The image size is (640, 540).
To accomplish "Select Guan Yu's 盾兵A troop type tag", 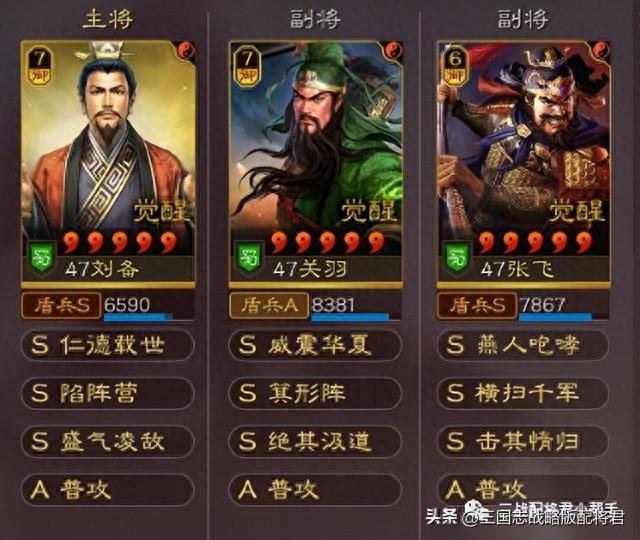I will tap(269, 305).
